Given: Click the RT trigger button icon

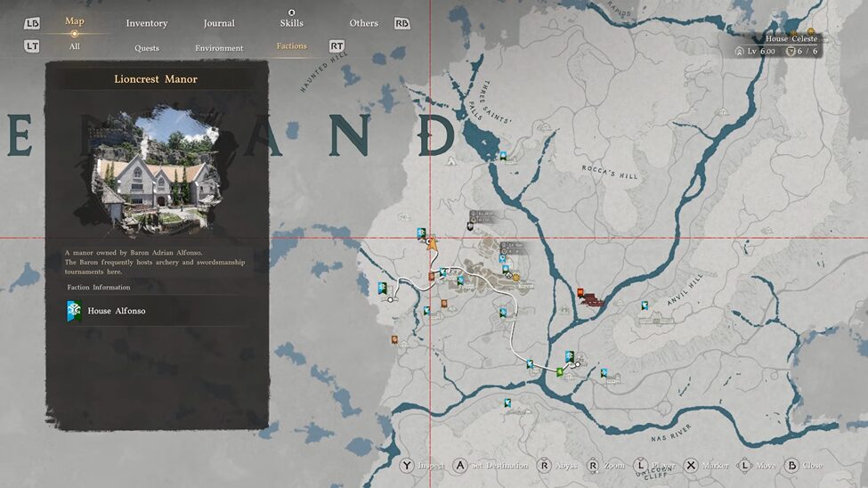Looking at the screenshot, I should [x=337, y=46].
